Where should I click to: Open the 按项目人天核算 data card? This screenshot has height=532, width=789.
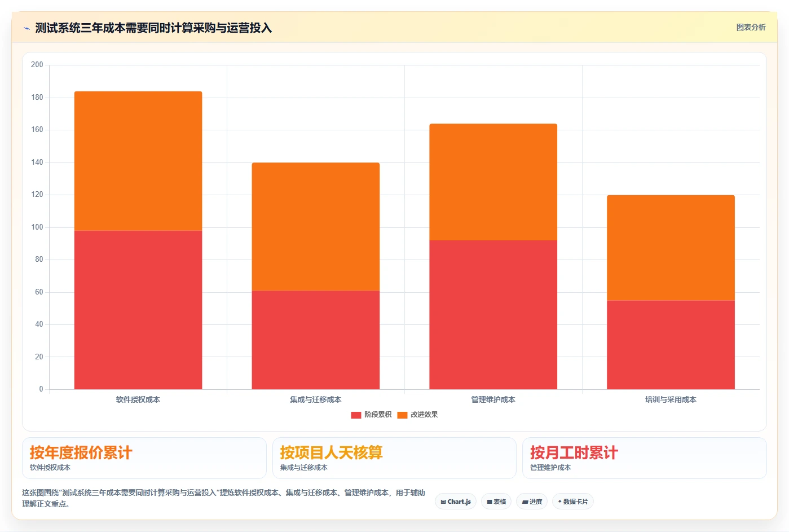pos(394,458)
